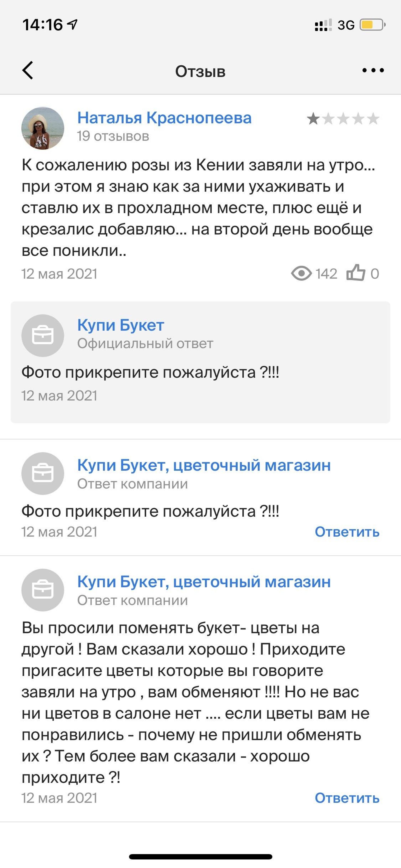Open Наталья Краснопеева reviewer profile link
401x868 pixels.
click(164, 118)
